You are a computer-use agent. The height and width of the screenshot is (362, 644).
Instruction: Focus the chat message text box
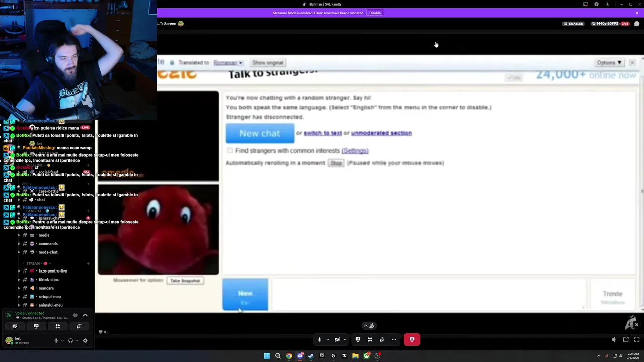click(x=429, y=294)
